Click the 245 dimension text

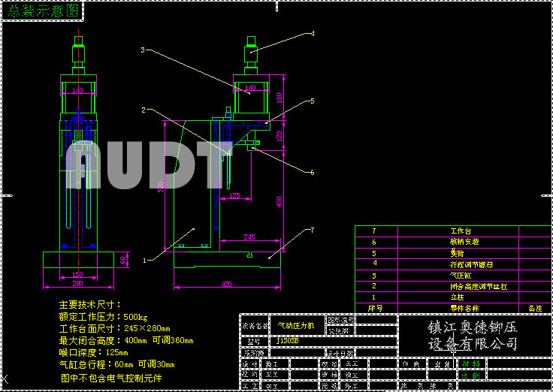coord(249,237)
